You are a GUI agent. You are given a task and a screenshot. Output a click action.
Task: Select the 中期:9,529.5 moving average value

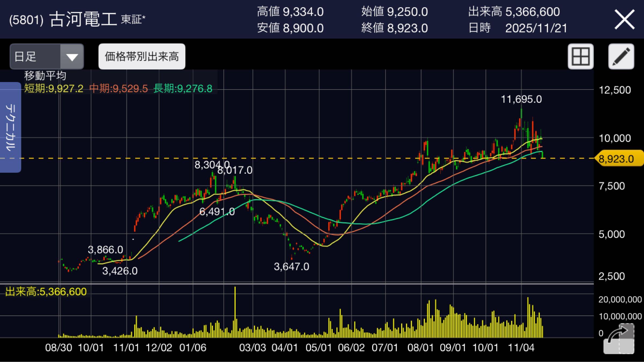click(x=118, y=88)
